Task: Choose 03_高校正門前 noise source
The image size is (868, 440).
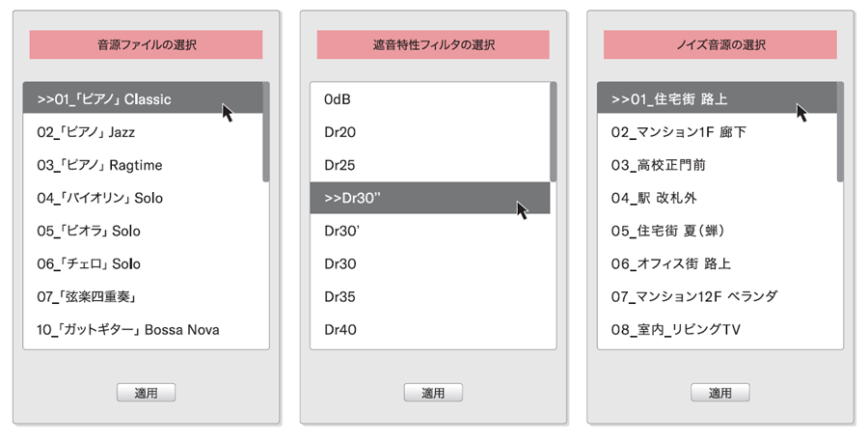Action: pos(659,165)
